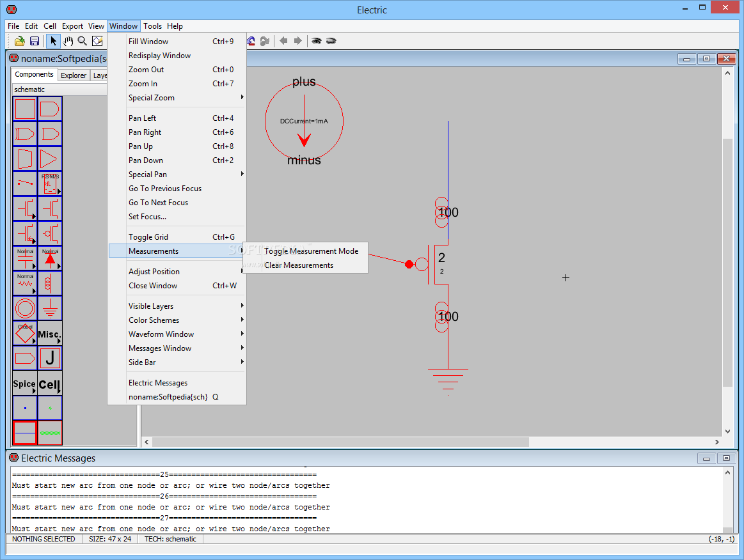Choose Close Window menu entry
The width and height of the screenshot is (744, 560).
click(x=177, y=286)
